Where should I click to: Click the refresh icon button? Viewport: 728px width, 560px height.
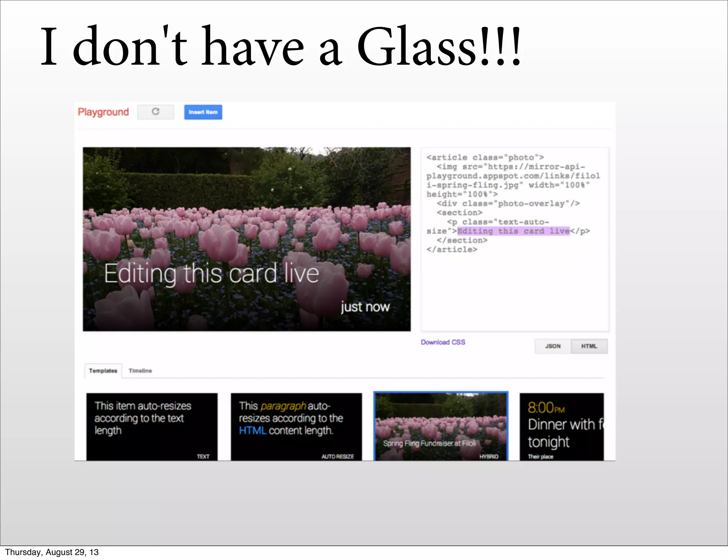[x=155, y=112]
